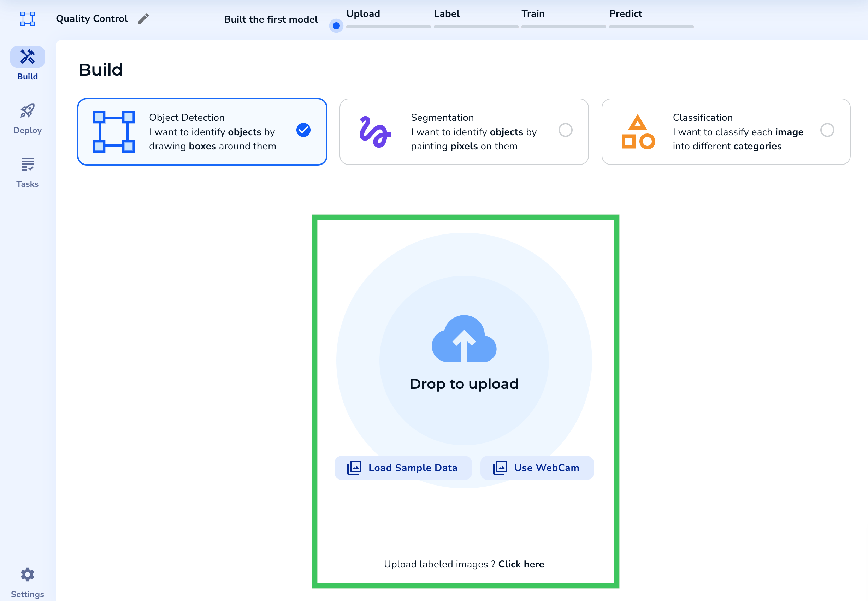The width and height of the screenshot is (868, 601).
Task: Go to the Upload progress step
Action: click(x=363, y=14)
